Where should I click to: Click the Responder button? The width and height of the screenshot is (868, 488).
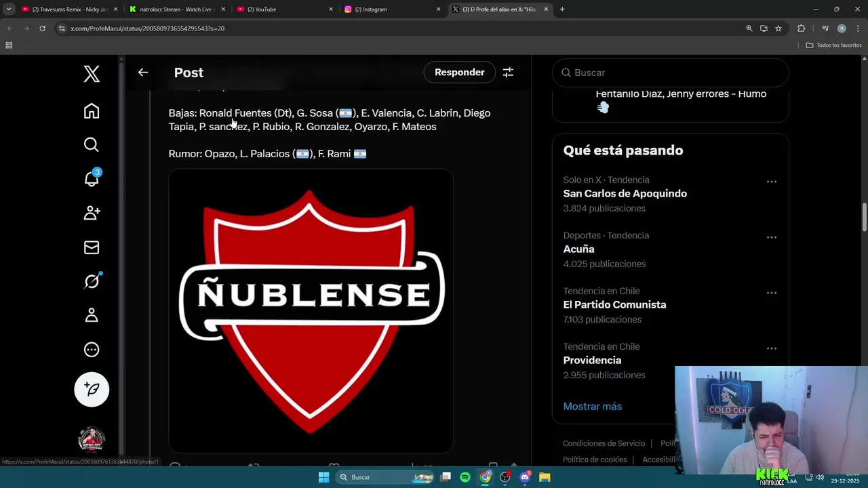[460, 73]
